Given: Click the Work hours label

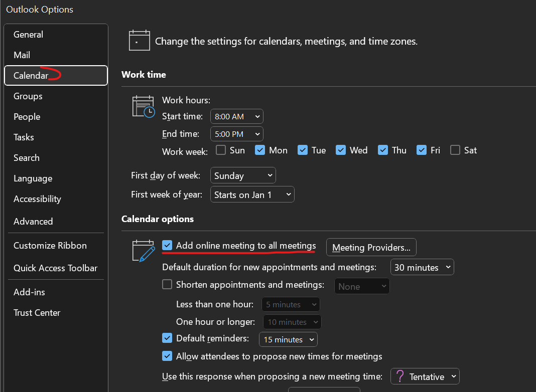Looking at the screenshot, I should click(x=186, y=100).
